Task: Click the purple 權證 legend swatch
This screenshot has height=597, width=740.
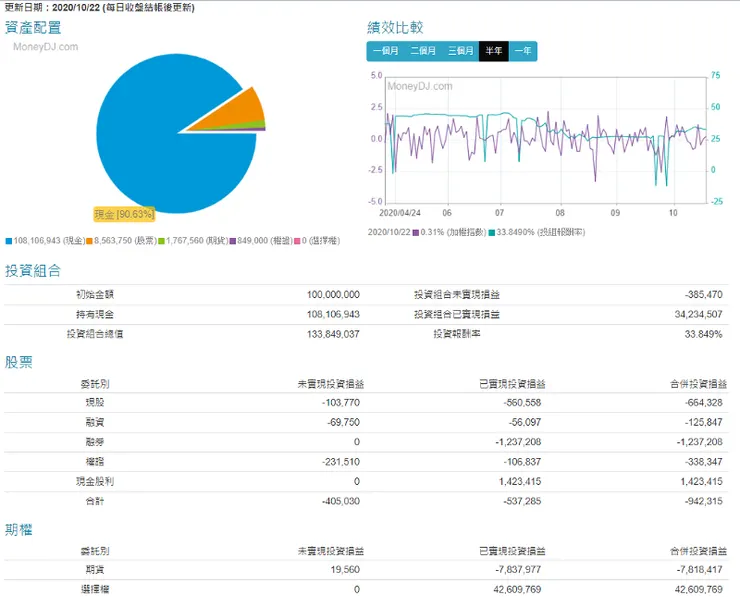Action: pos(233,241)
